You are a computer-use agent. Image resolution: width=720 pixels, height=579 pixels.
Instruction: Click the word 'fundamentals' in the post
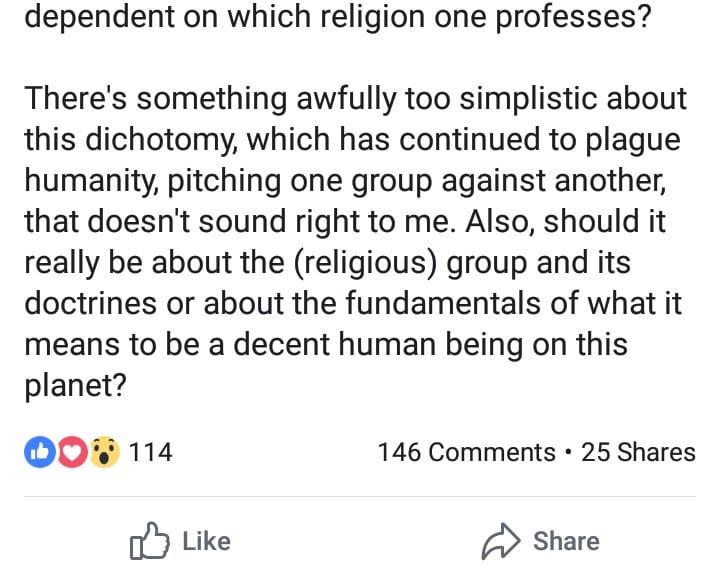[x=443, y=304]
